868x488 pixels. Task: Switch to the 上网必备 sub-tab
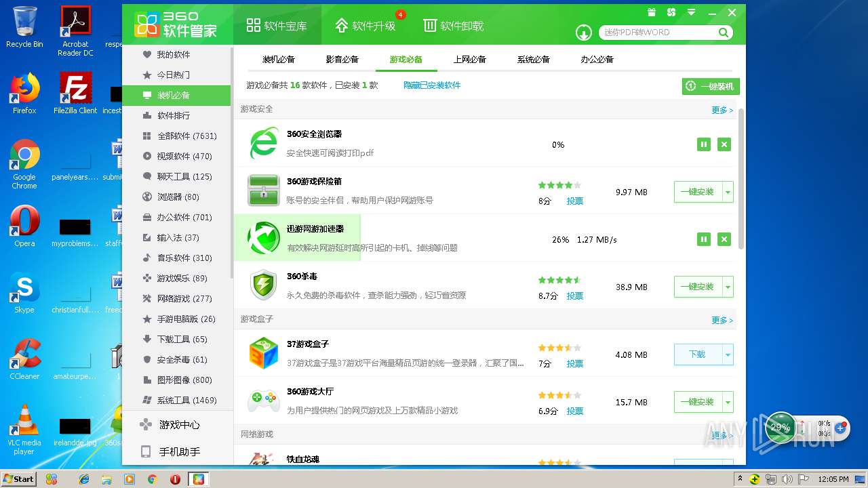click(x=470, y=60)
